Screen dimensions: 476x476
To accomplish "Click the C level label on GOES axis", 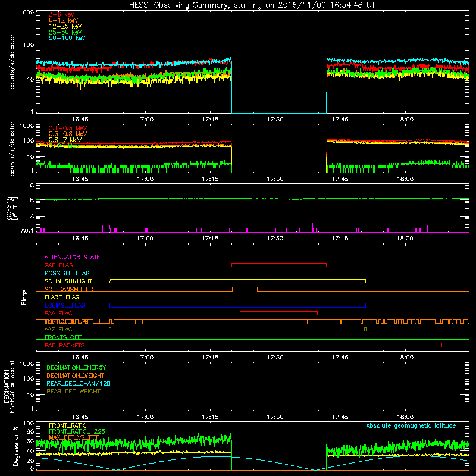I will click(32, 185).
